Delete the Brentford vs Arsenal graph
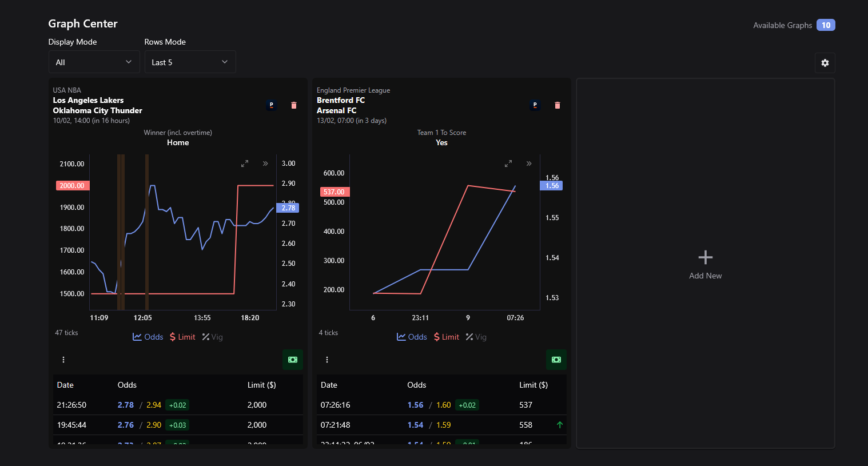Viewport: 868px width, 466px height. click(x=558, y=105)
